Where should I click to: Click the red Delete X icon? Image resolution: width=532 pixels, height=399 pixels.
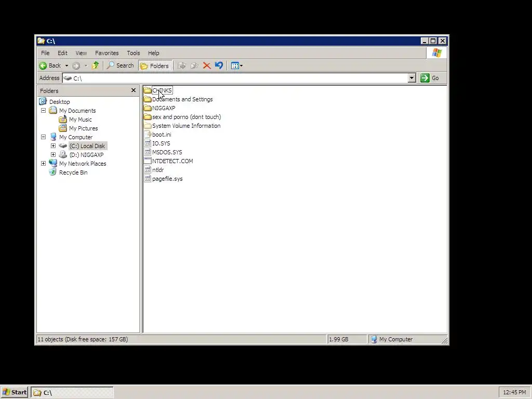(x=207, y=65)
